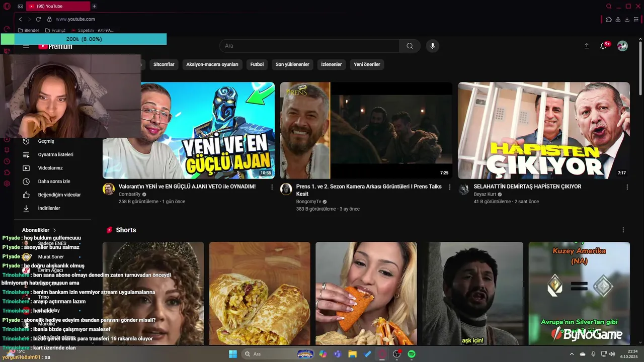Image resolution: width=644 pixels, height=362 pixels.
Task: Open the browser tab search icon
Action: (x=609, y=6)
